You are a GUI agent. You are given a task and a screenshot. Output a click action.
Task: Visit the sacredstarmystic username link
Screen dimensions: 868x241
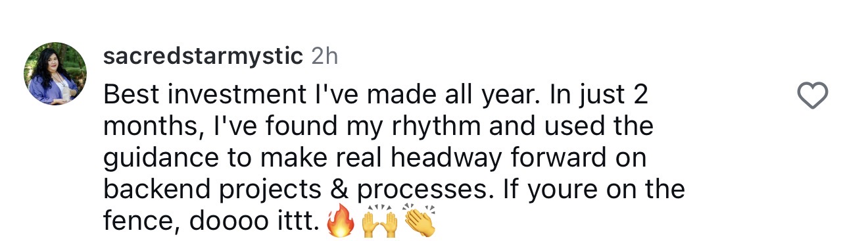coord(203,57)
